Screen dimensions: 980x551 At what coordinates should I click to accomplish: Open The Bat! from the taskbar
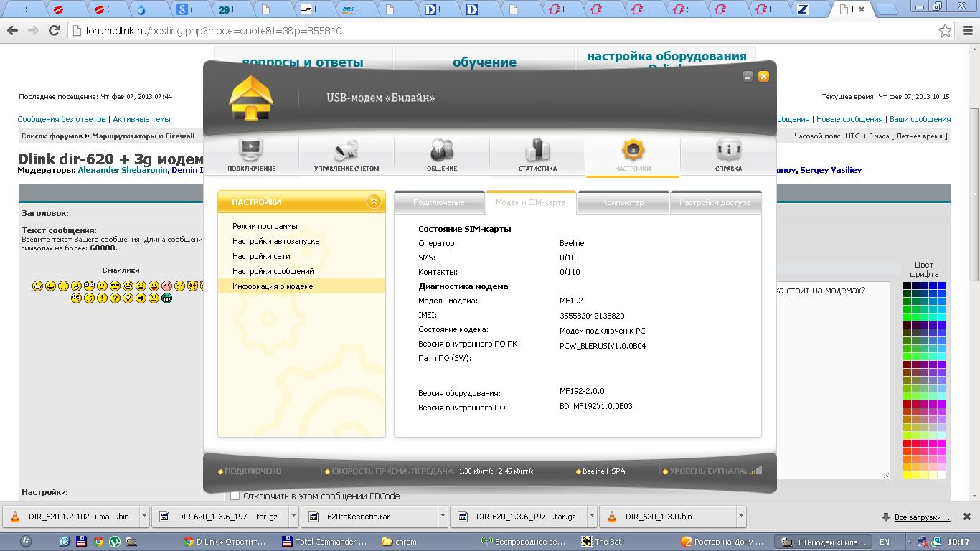pyautogui.click(x=610, y=542)
